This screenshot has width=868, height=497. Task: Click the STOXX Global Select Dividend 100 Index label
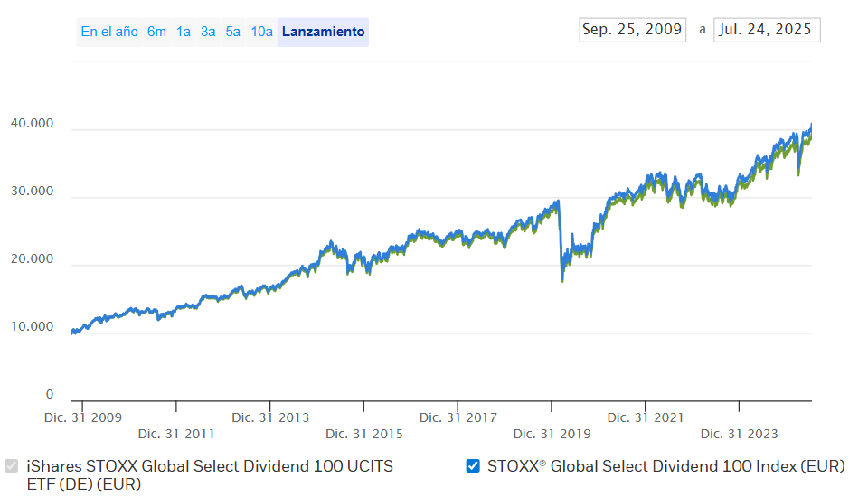(x=665, y=466)
